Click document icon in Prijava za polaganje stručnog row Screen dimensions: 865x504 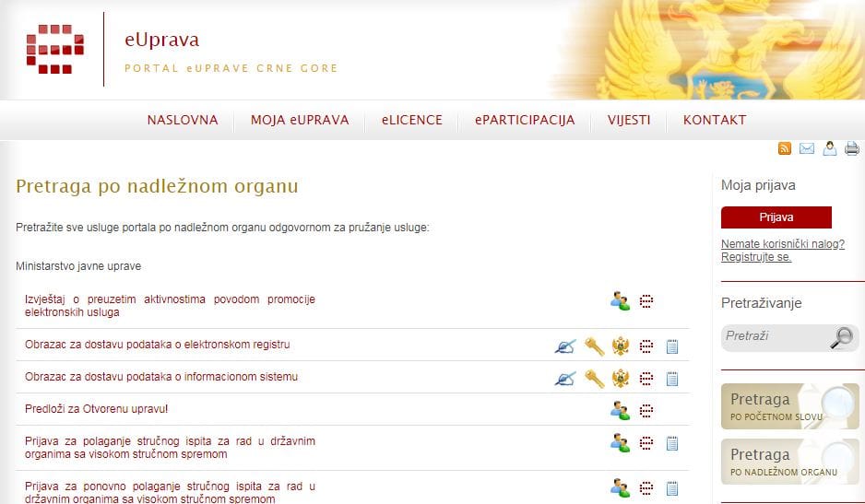(x=672, y=443)
